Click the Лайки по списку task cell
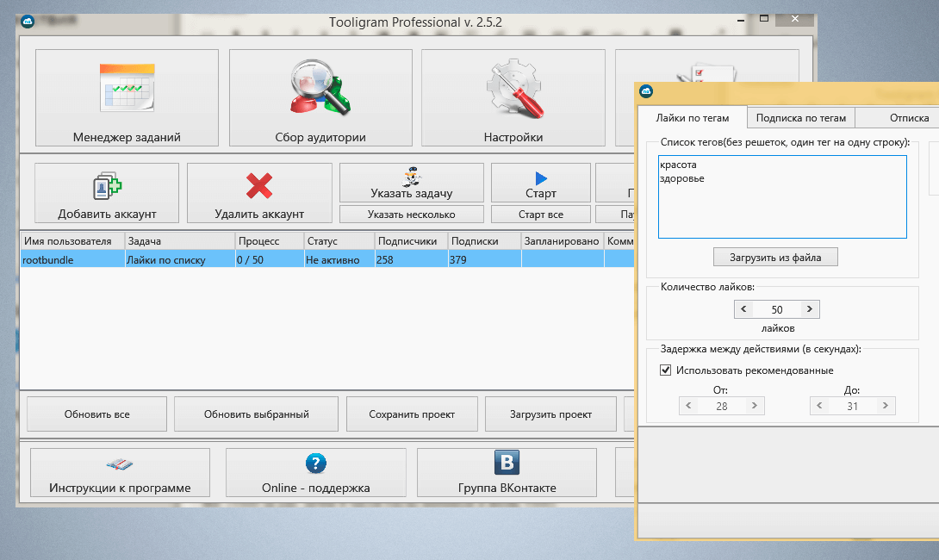The width and height of the screenshot is (939, 560). [180, 259]
